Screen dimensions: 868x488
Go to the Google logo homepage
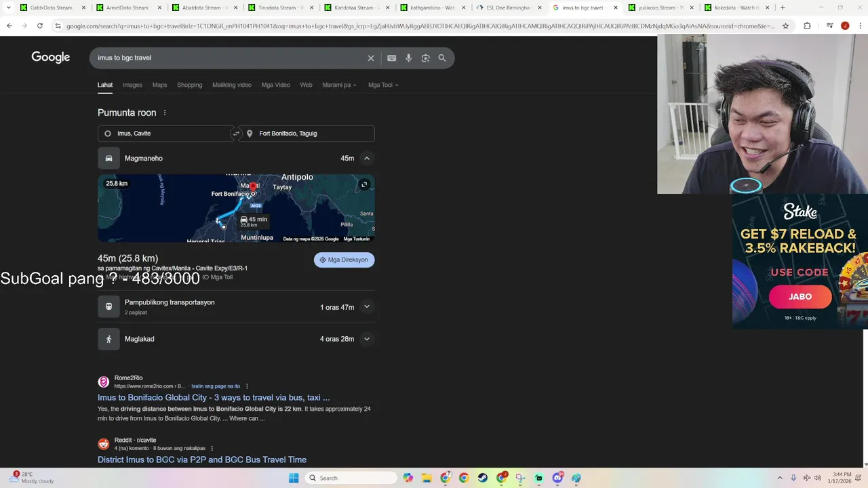point(51,58)
